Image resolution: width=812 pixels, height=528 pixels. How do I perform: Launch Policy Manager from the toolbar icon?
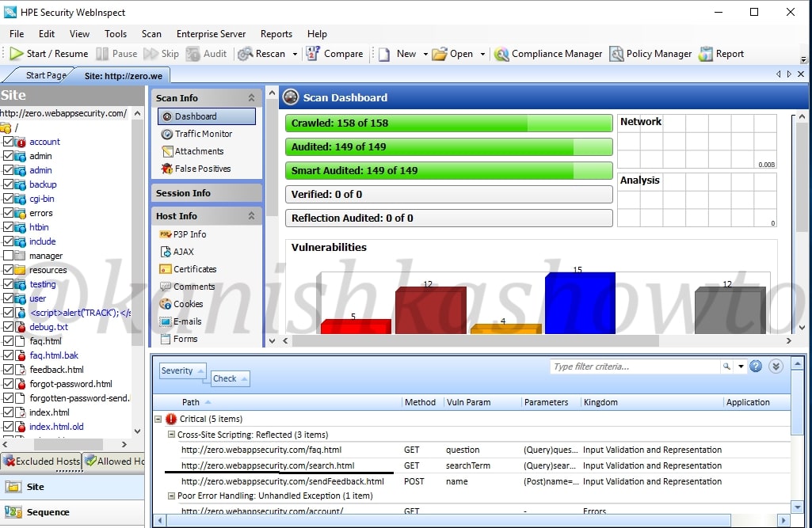tap(616, 54)
